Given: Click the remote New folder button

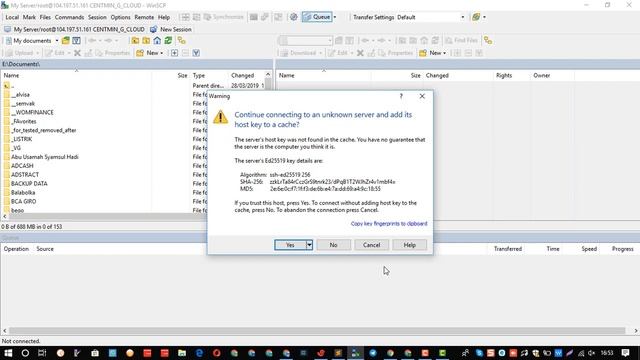Looking at the screenshot, I should click(x=433, y=53).
